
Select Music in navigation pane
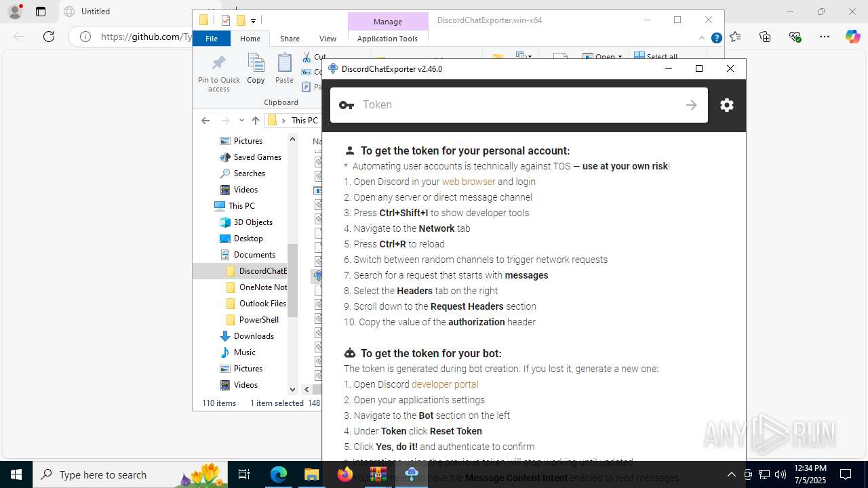(x=237, y=352)
